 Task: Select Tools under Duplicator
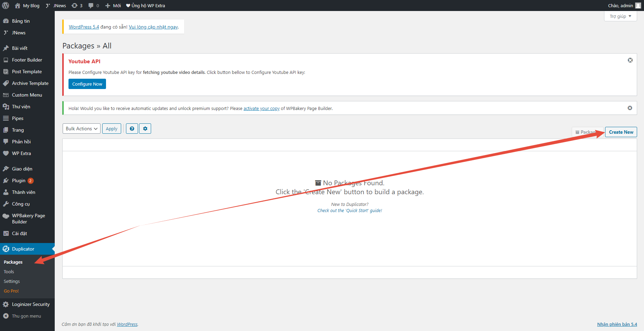[x=9, y=272]
